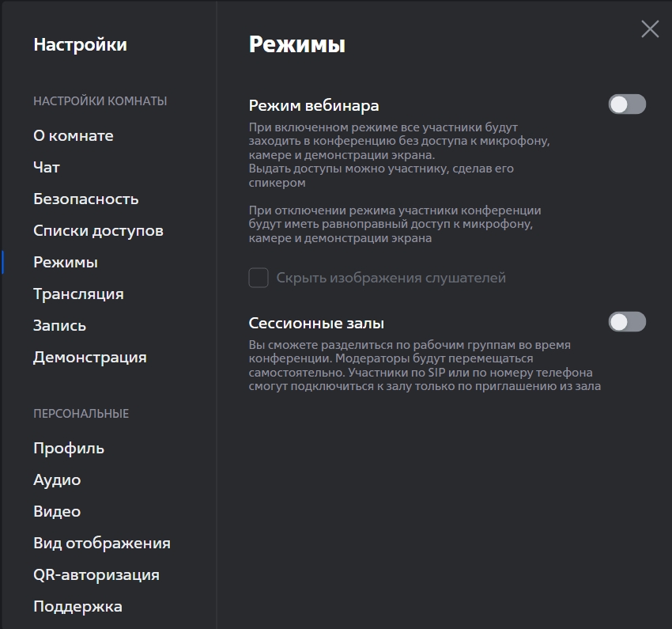The image size is (672, 629).
Task: Enable the Режим вебинара toggle
Action: click(627, 104)
